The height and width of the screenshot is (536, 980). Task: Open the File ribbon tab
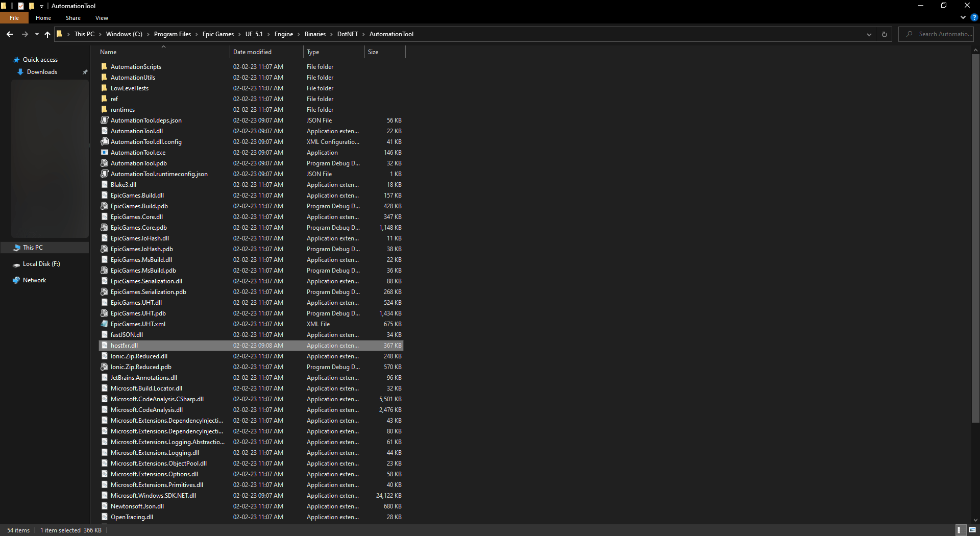tap(14, 18)
